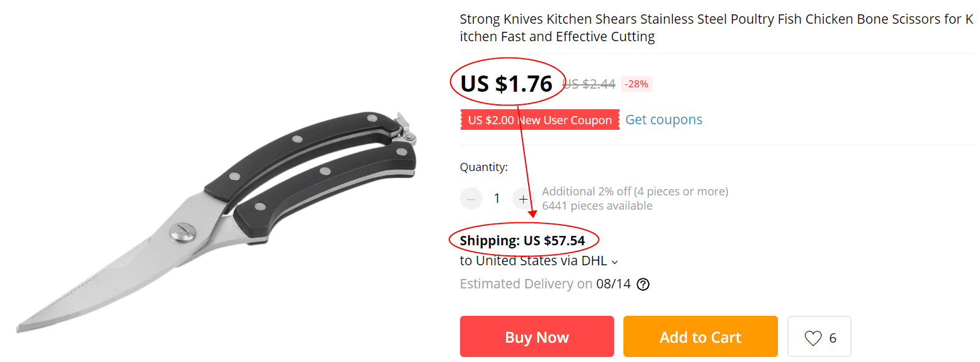Open the Get coupons link

pyautogui.click(x=663, y=120)
